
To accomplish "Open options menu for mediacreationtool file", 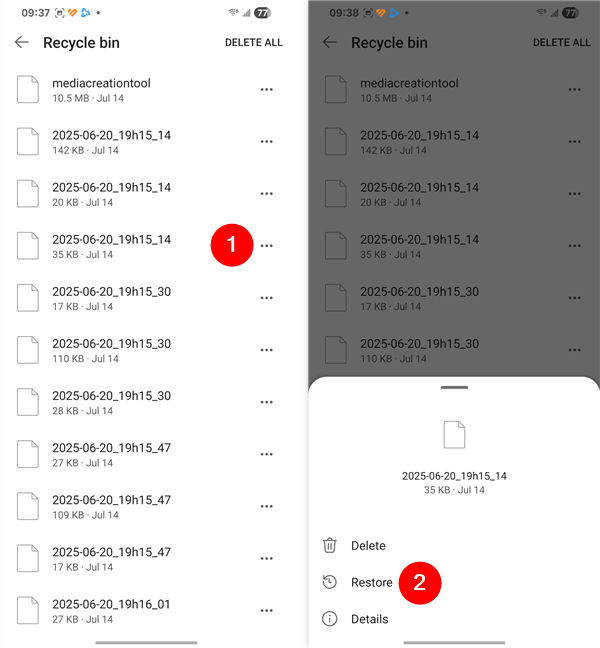I will coord(267,89).
